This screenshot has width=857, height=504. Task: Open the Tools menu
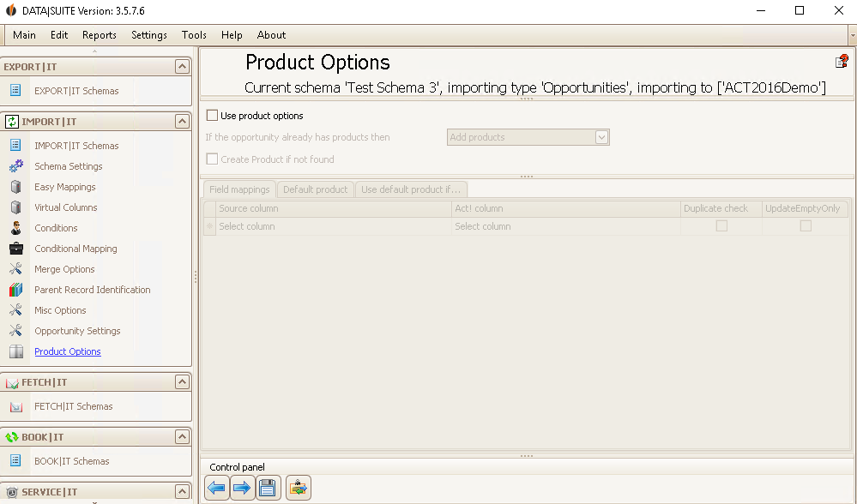[194, 35]
